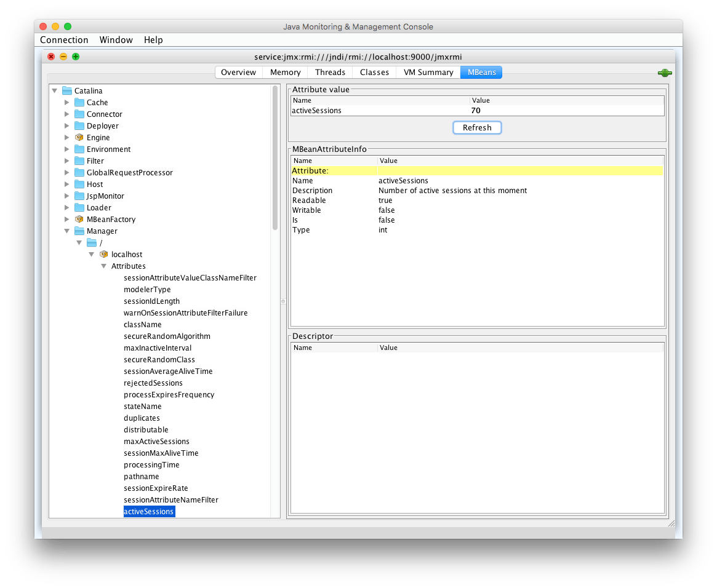
Task: Switch to the VM Summary tab
Action: (x=428, y=72)
